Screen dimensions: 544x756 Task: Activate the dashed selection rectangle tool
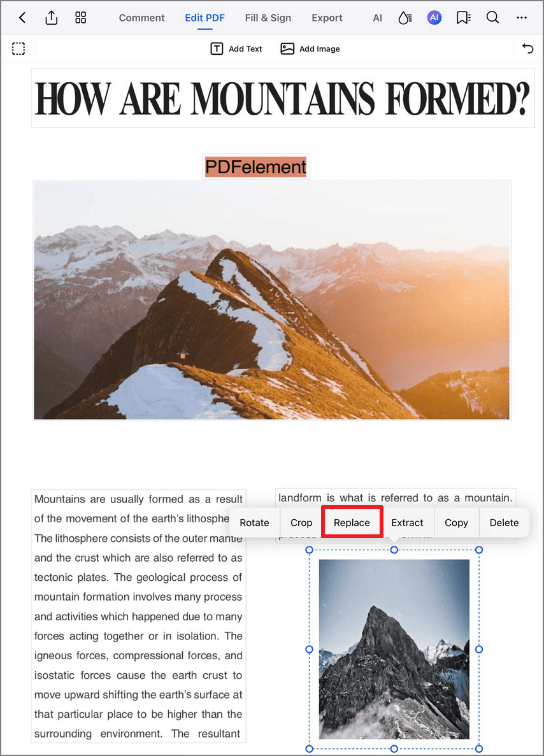pyautogui.click(x=18, y=48)
